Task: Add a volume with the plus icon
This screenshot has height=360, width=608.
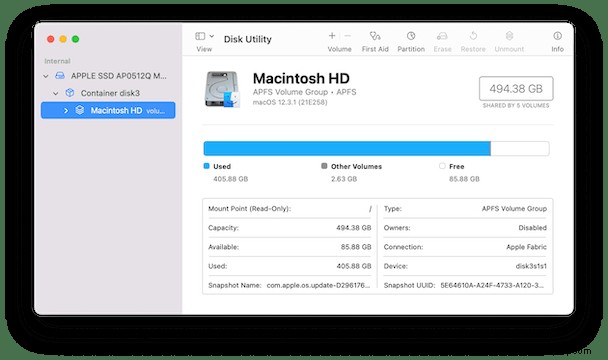Action: click(x=332, y=36)
